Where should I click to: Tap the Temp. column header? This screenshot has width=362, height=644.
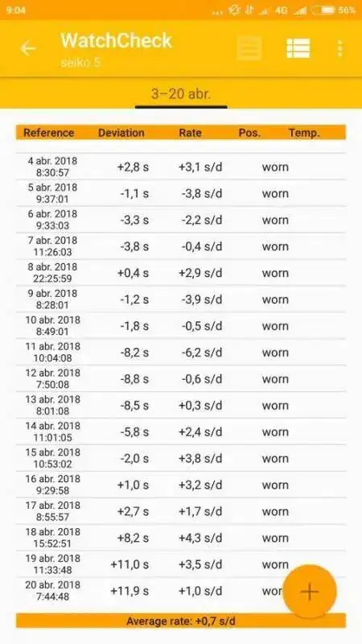(x=304, y=133)
